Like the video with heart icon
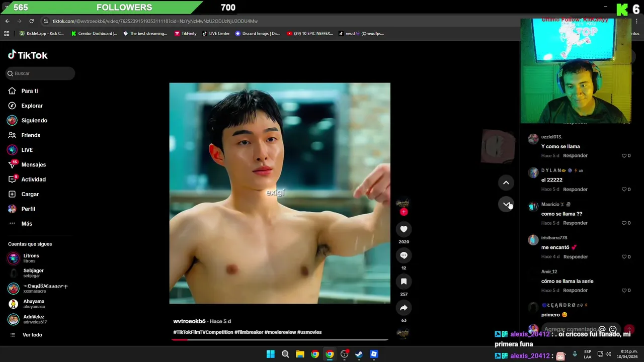 (404, 229)
